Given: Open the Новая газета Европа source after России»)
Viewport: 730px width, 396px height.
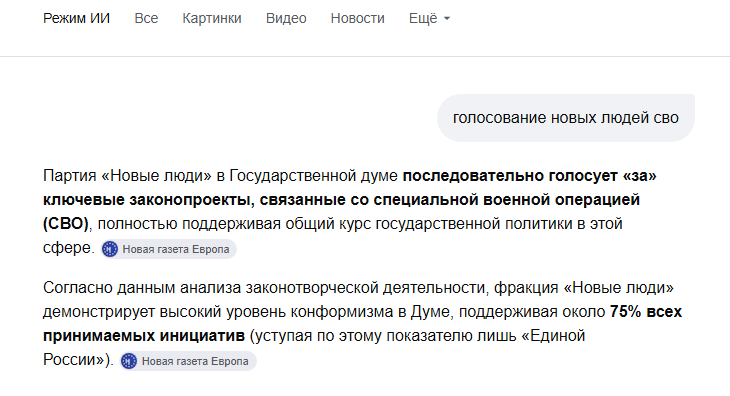Looking at the screenshot, I should (x=188, y=361).
